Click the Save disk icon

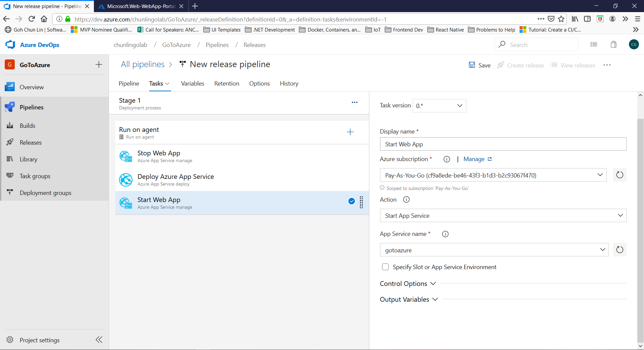coord(472,65)
